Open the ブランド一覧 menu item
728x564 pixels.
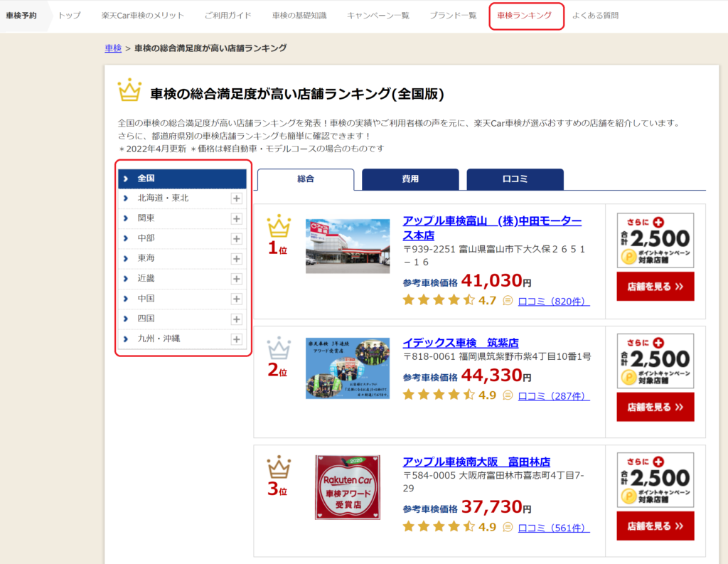[x=453, y=16]
